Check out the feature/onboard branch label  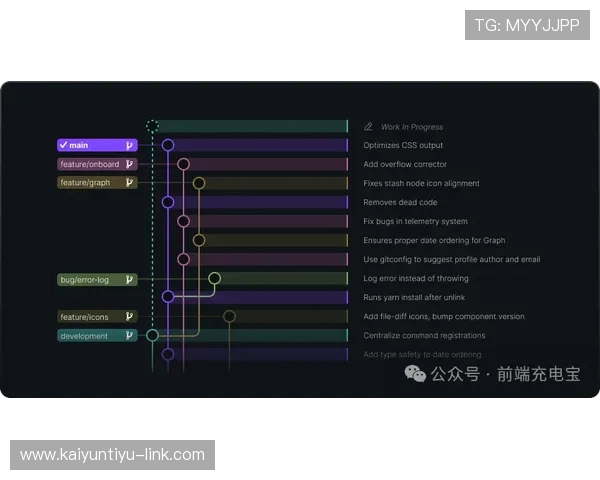(90, 164)
